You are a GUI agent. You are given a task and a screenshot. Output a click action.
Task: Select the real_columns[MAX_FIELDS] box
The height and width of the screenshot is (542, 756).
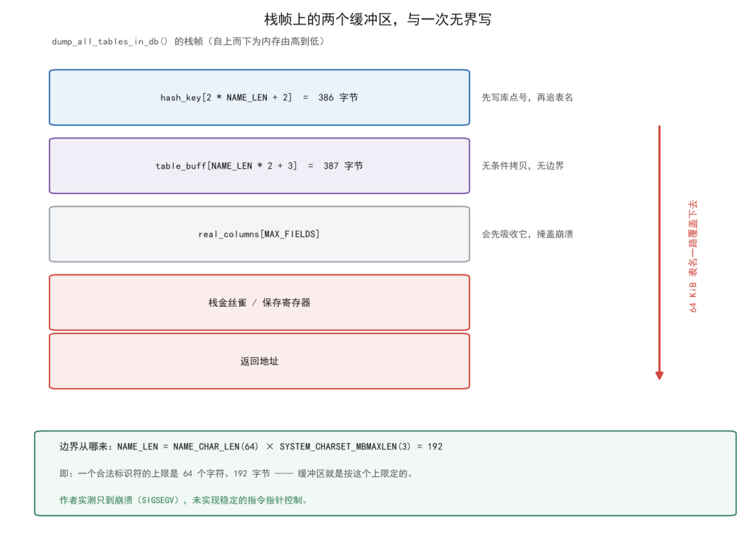260,235
